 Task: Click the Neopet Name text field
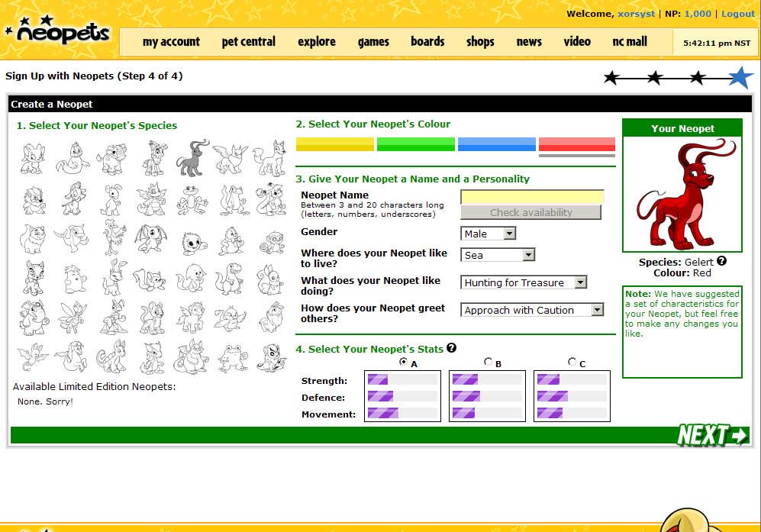tap(532, 197)
